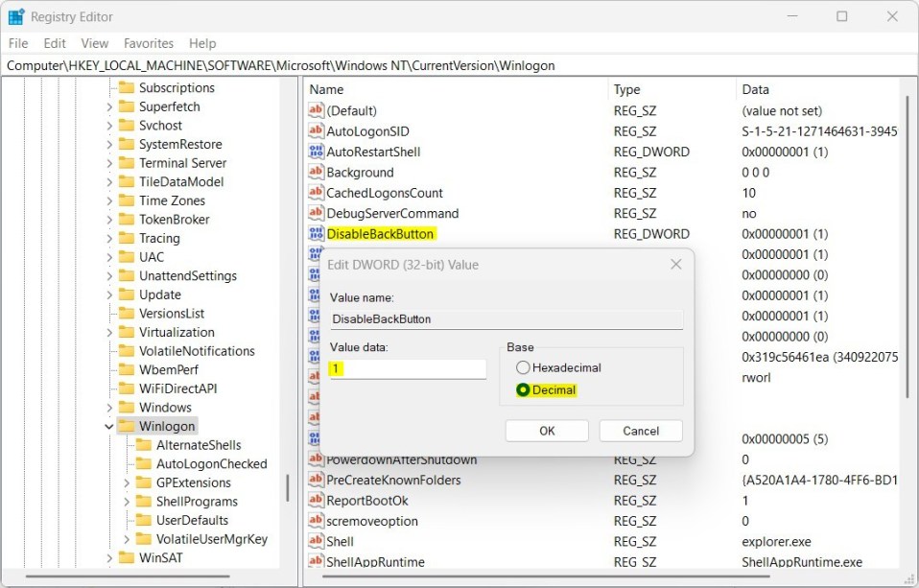Click the scremoveoption value icon
The width and height of the screenshot is (919, 588).
click(x=316, y=521)
